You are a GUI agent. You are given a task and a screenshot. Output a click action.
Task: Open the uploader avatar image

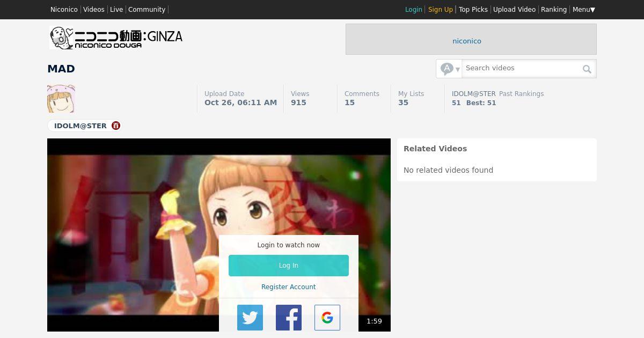click(x=61, y=99)
